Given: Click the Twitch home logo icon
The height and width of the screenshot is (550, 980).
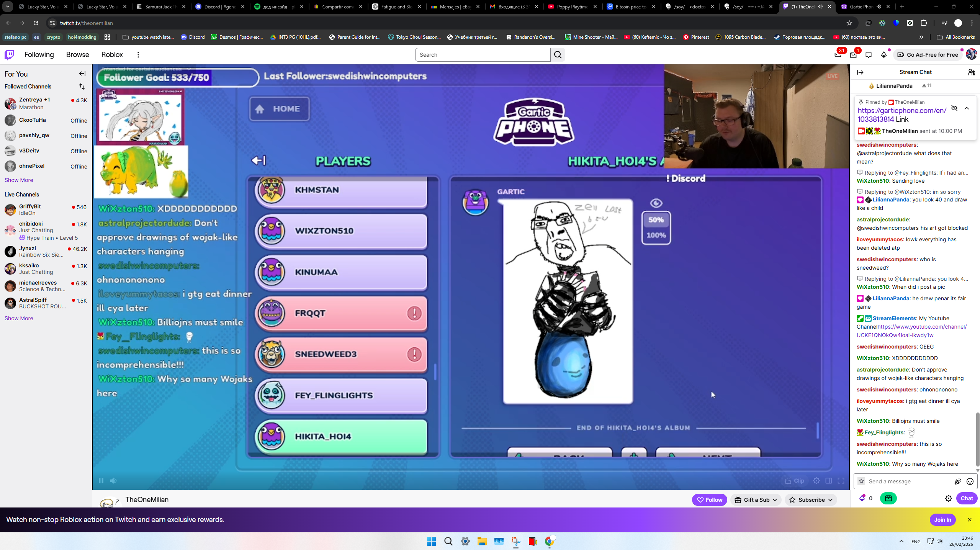Looking at the screenshot, I should tap(9, 55).
